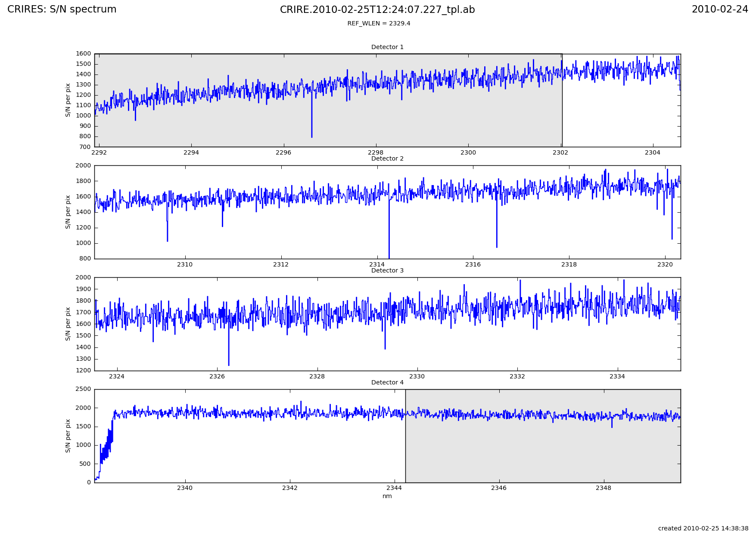The width and height of the screenshot is (756, 536).
Task: Click the "Detector 3" plot title
Action: coord(387,270)
